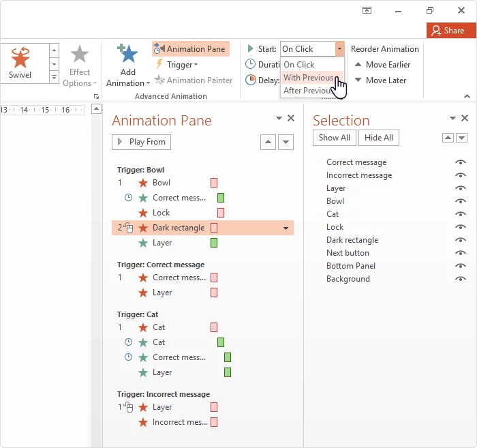Image resolution: width=477 pixels, height=448 pixels.
Task: Open Animation group dialog launcher
Action: coord(96,96)
